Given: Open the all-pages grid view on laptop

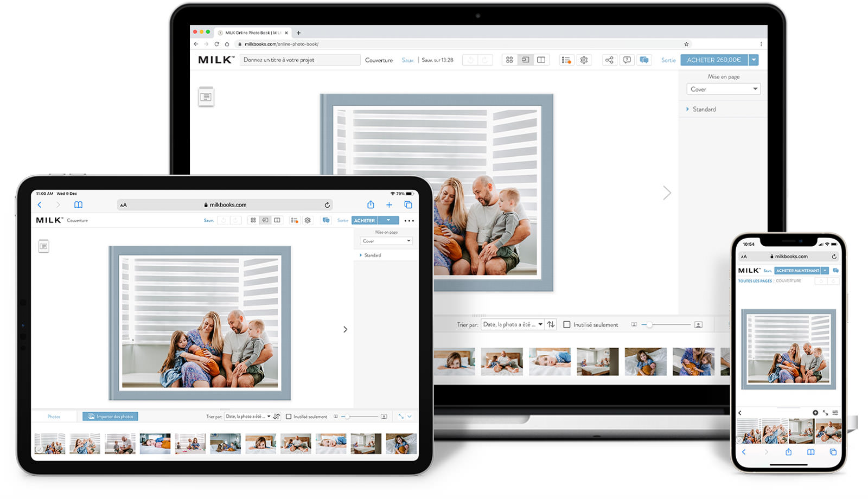Looking at the screenshot, I should tap(509, 60).
